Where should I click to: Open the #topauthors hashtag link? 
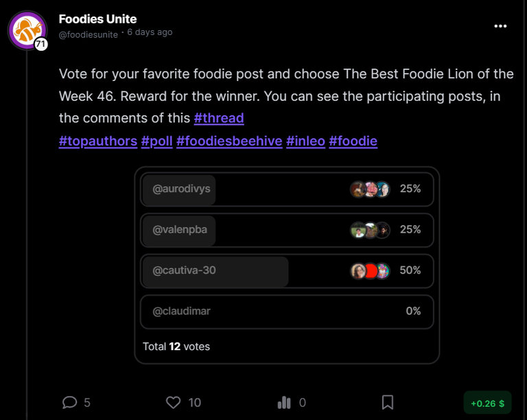click(98, 141)
